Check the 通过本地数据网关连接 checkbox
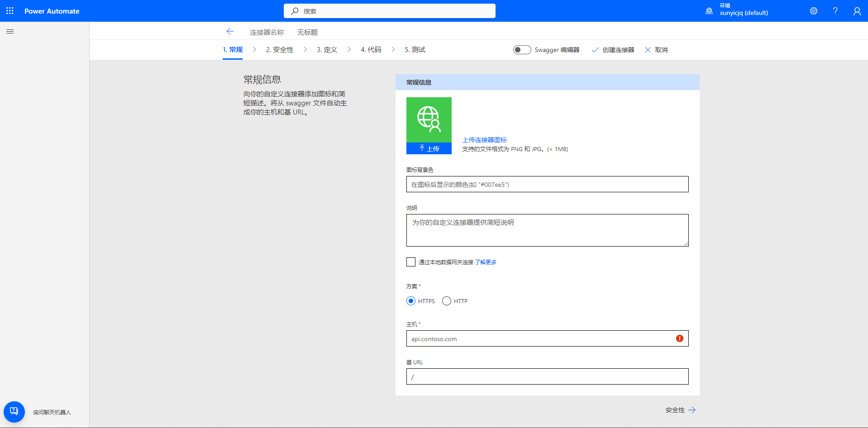This screenshot has height=428, width=868. (411, 262)
